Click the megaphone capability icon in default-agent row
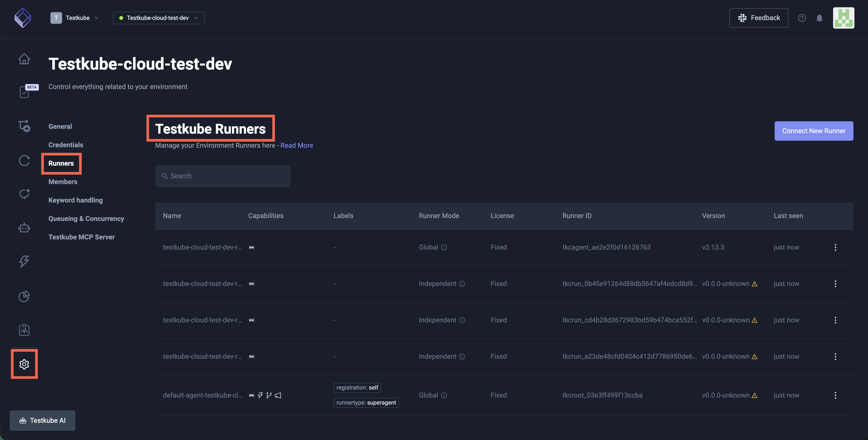The width and height of the screenshot is (868, 440). click(x=278, y=396)
